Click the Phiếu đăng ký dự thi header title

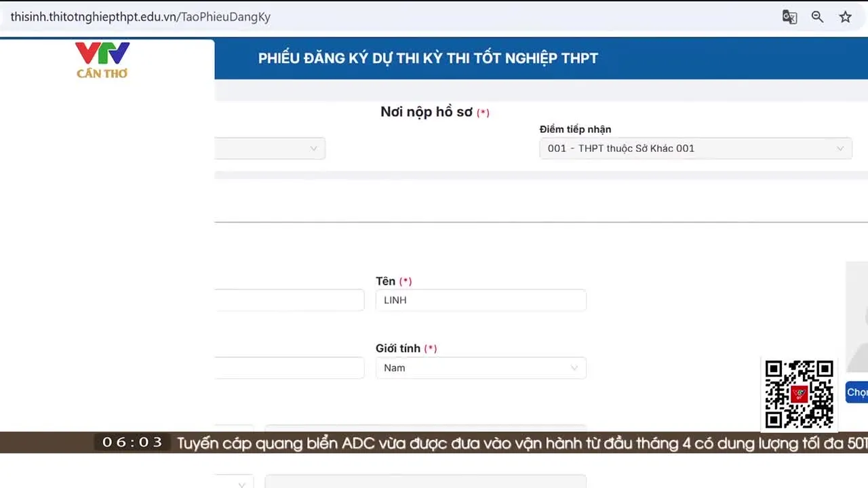(x=428, y=58)
